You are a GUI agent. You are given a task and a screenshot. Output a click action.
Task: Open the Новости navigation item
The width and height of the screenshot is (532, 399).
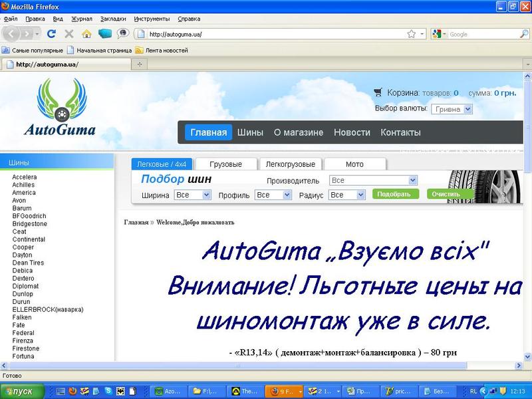pyautogui.click(x=352, y=132)
